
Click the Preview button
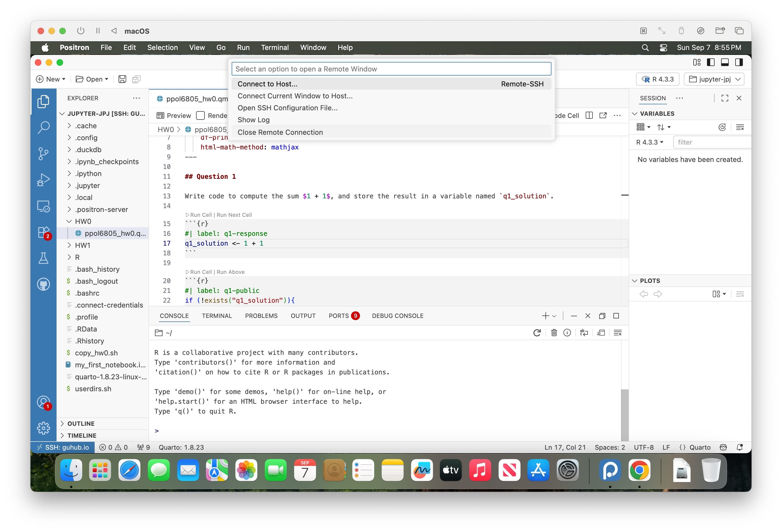coord(174,115)
